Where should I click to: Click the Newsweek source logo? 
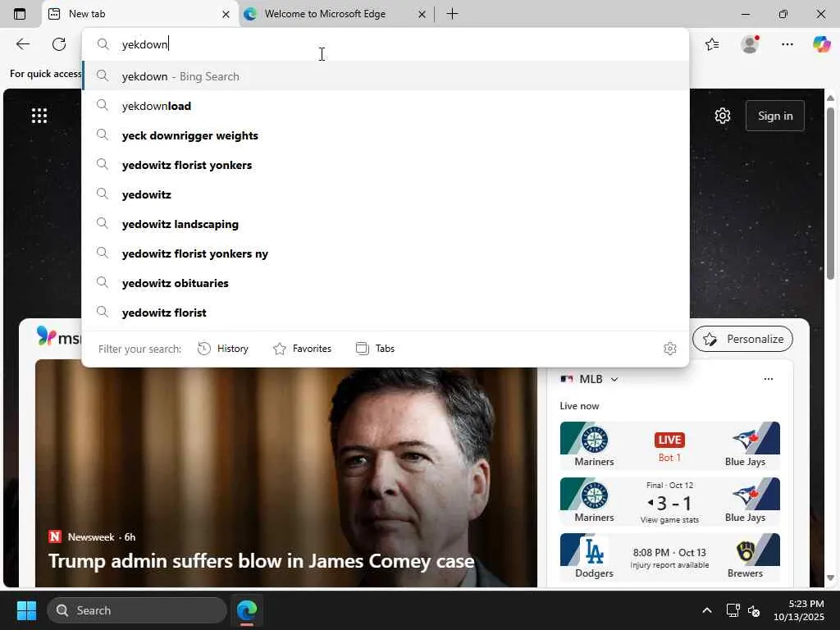pyautogui.click(x=55, y=536)
